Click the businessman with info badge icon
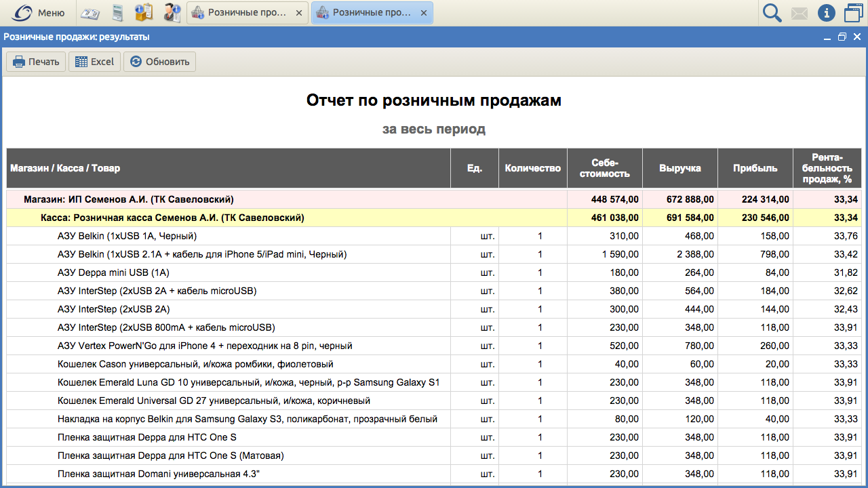 pos(172,13)
